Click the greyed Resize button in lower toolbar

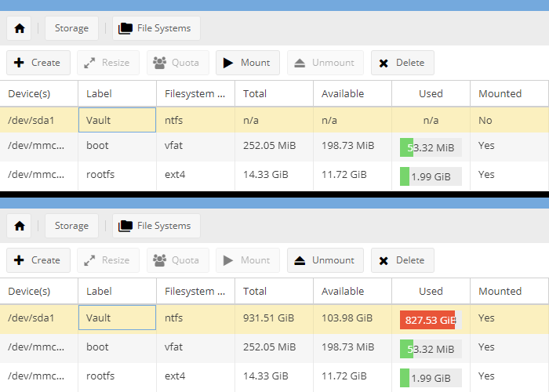click(108, 260)
